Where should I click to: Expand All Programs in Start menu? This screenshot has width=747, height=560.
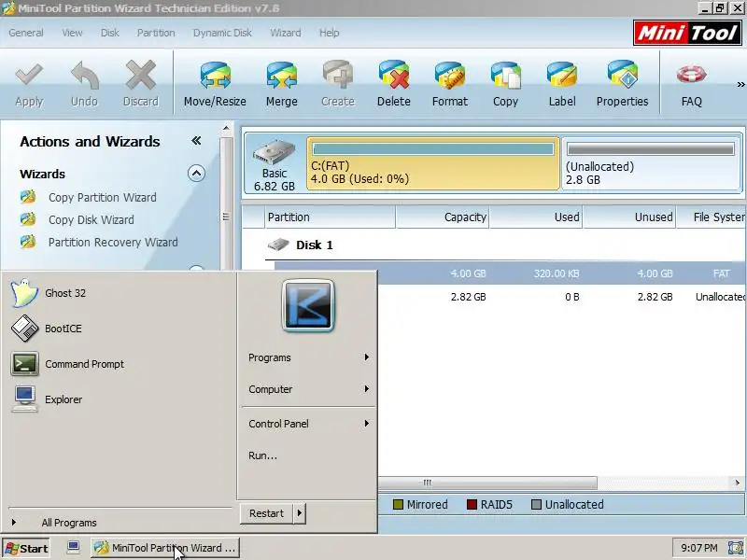[69, 523]
